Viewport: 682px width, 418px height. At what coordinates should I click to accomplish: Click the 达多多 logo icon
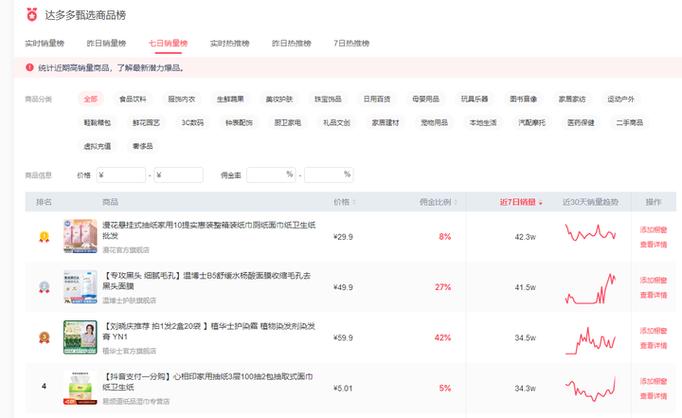click(32, 14)
